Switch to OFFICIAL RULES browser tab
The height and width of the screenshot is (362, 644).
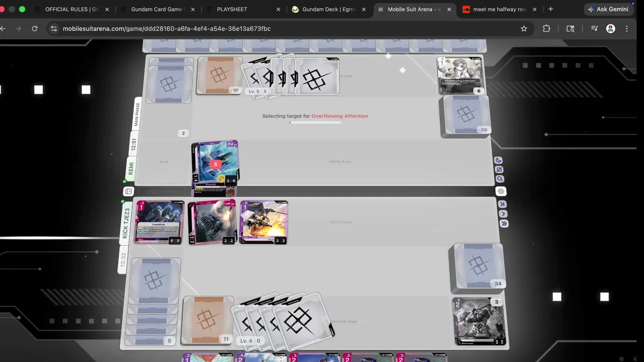[x=72, y=9]
